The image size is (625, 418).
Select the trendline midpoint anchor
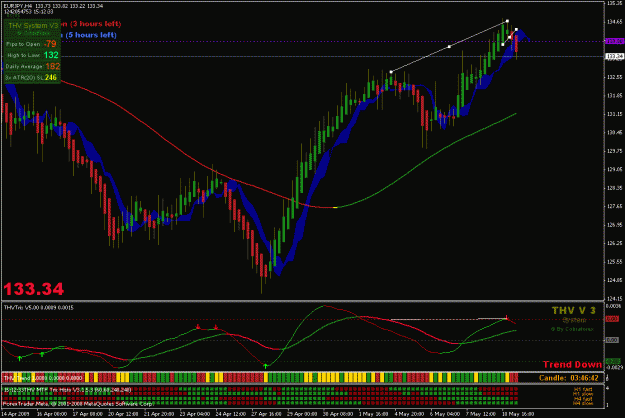pyautogui.click(x=449, y=47)
